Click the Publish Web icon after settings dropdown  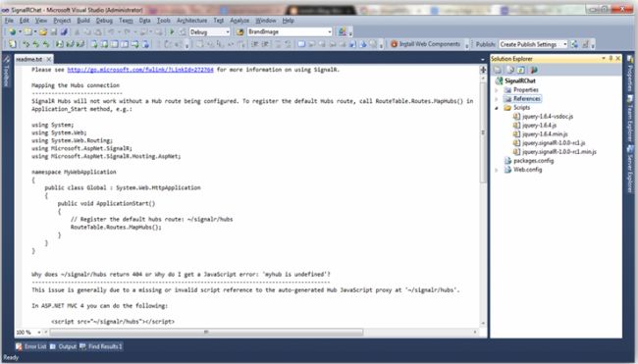[x=574, y=44]
